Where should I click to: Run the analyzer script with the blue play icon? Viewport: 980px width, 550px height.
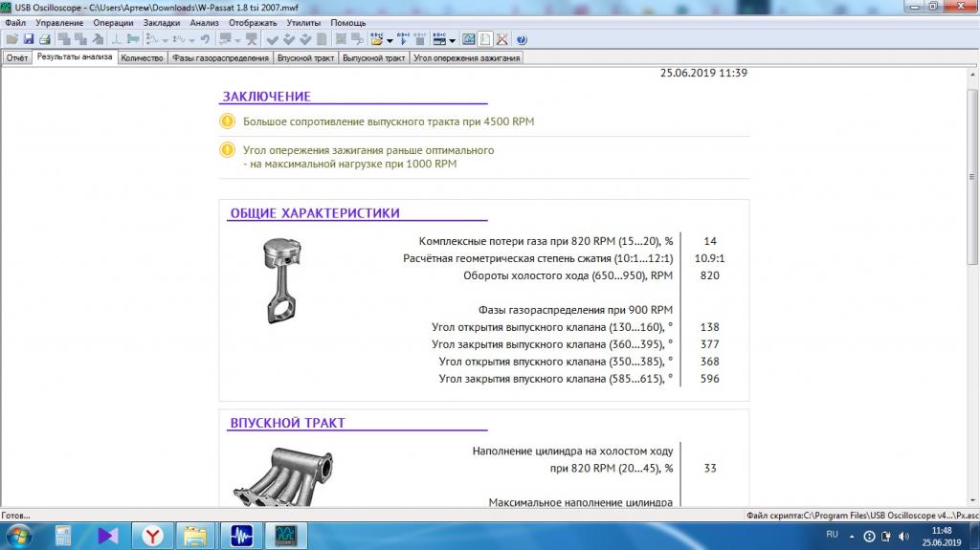(x=403, y=39)
